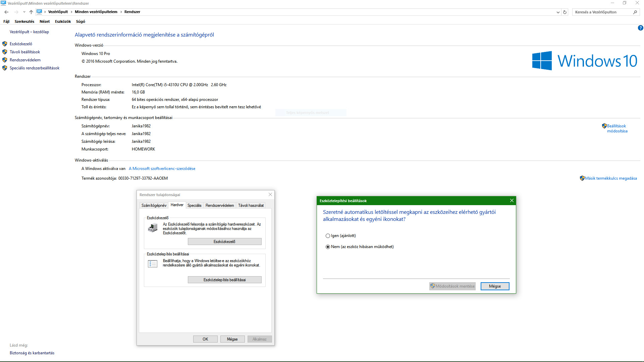
Task: Click the computer icon in address bar
Action: tap(39, 12)
